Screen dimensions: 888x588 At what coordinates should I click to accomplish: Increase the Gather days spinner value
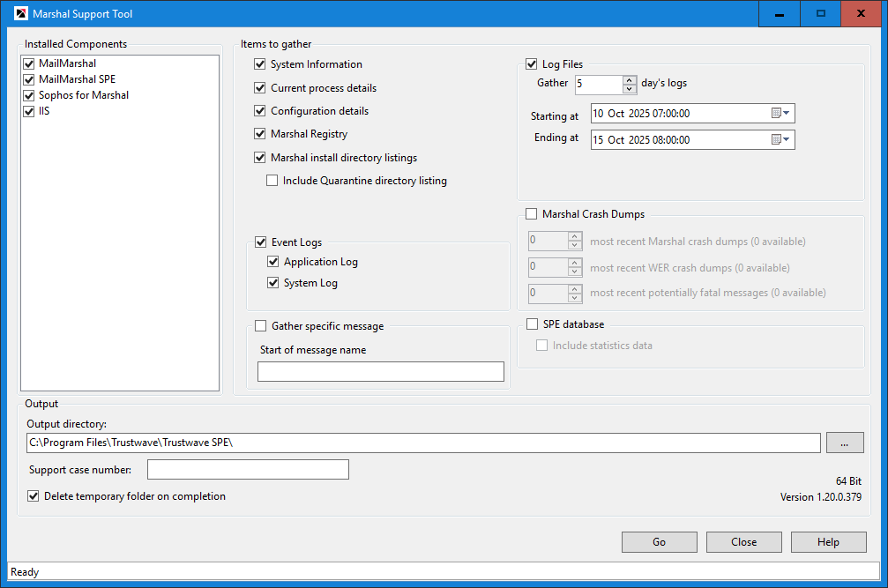[630, 79]
